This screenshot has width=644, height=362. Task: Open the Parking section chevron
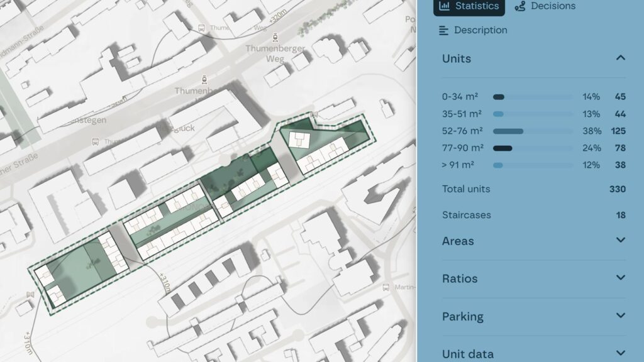click(620, 315)
